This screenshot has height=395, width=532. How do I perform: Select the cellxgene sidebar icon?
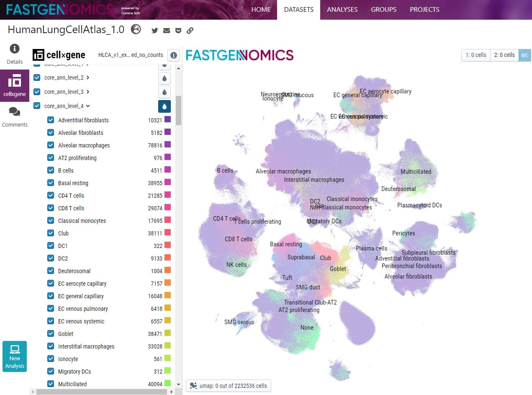pyautogui.click(x=15, y=86)
